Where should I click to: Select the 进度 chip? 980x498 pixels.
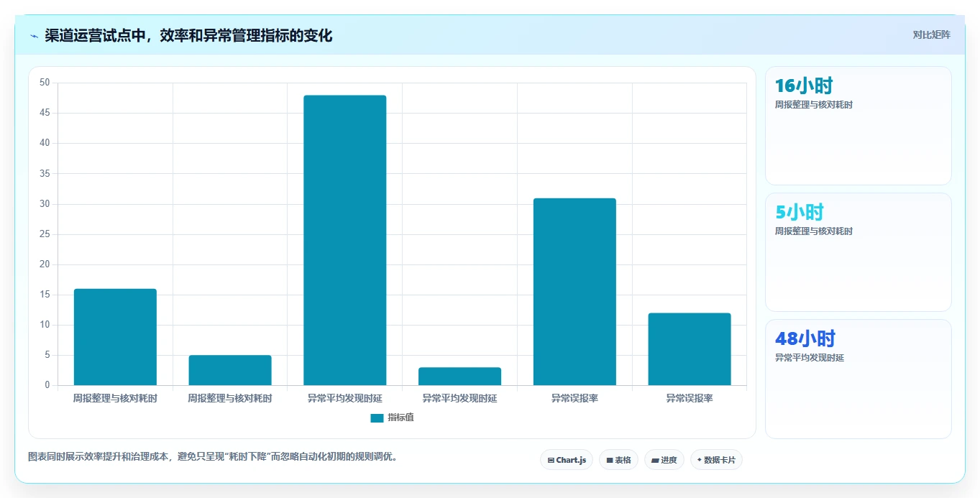[664, 460]
